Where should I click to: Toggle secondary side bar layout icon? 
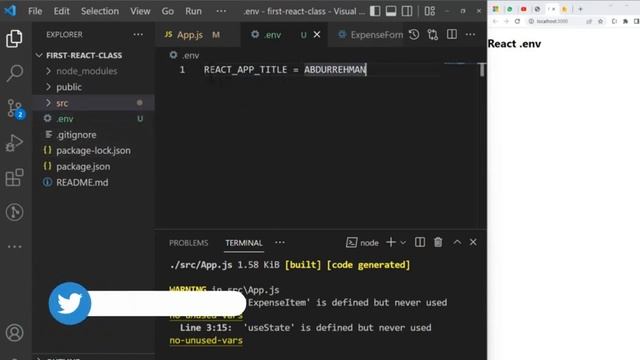tap(407, 11)
